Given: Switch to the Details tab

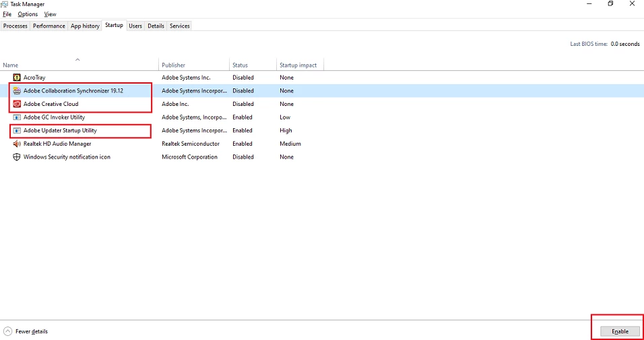Looking at the screenshot, I should [x=156, y=26].
